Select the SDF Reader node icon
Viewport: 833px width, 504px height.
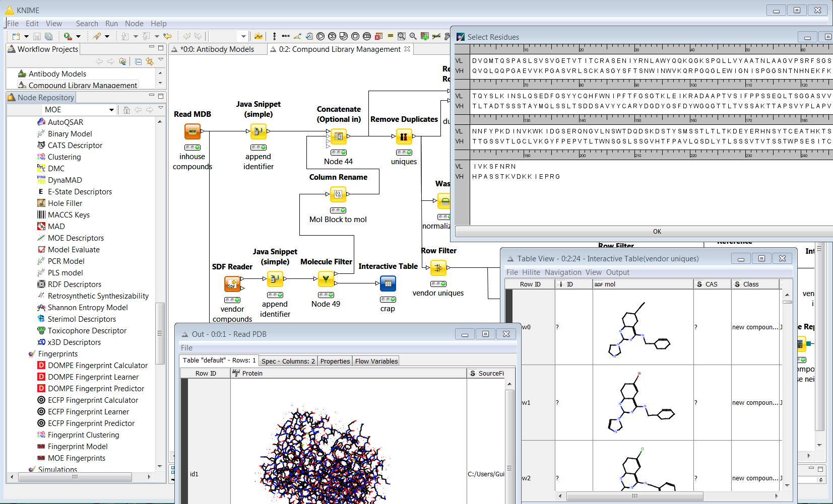pos(232,284)
